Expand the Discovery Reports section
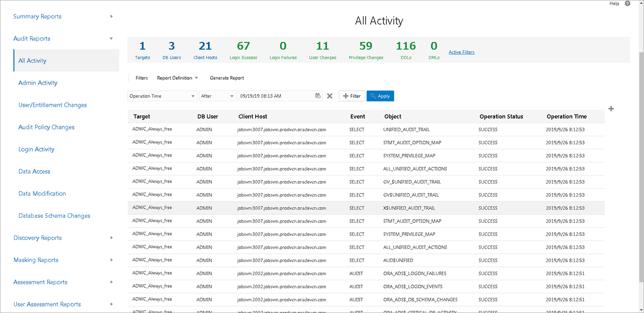The width and height of the screenshot is (644, 313). point(111,238)
